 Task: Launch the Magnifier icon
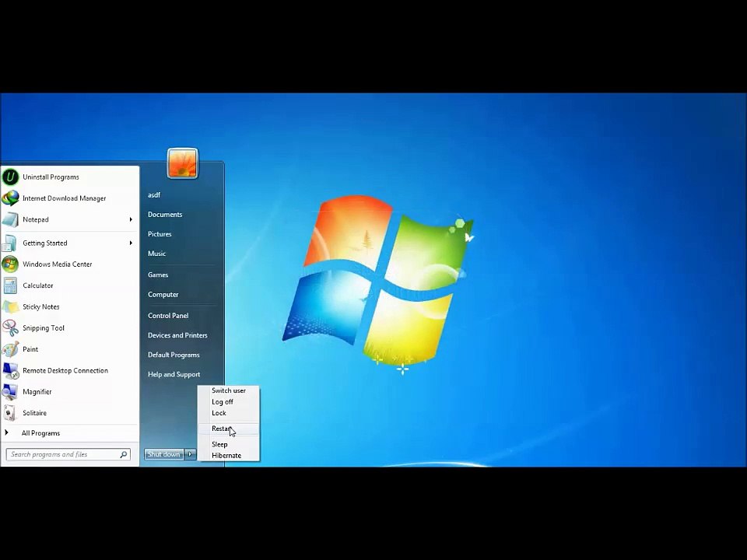10,392
